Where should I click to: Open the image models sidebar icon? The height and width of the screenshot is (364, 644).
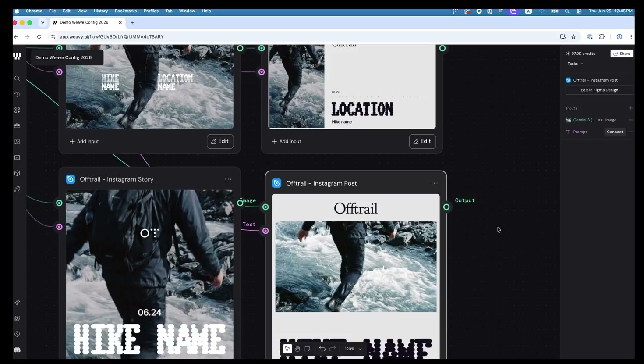click(17, 142)
